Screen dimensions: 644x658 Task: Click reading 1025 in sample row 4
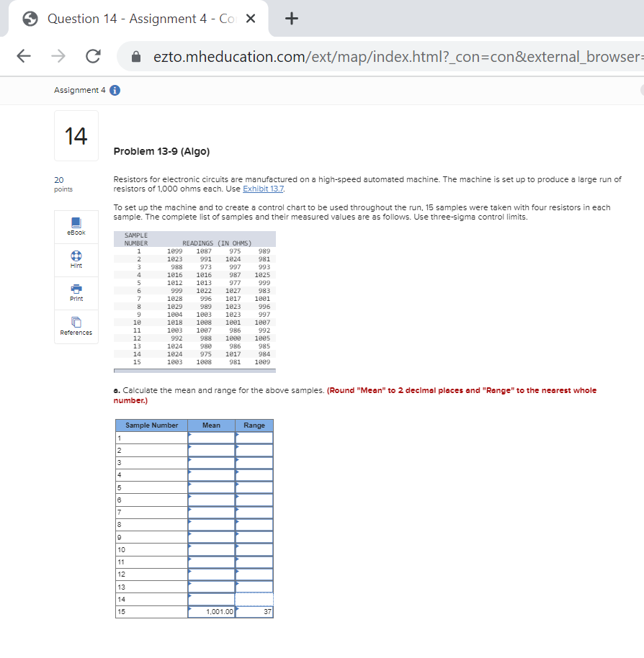point(262,275)
